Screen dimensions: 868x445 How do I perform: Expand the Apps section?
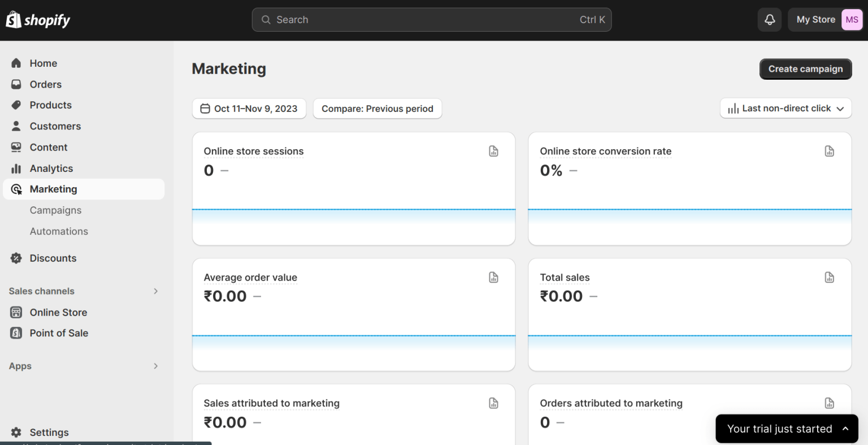click(155, 366)
